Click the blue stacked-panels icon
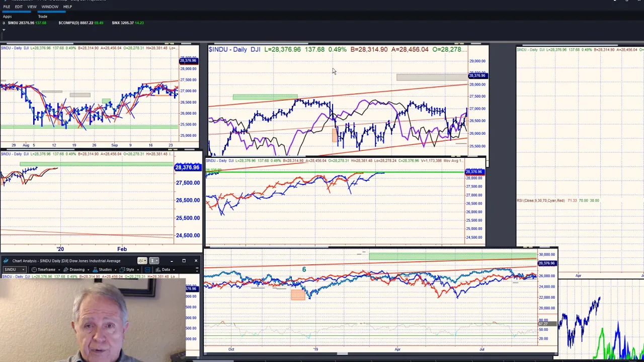 click(147, 269)
